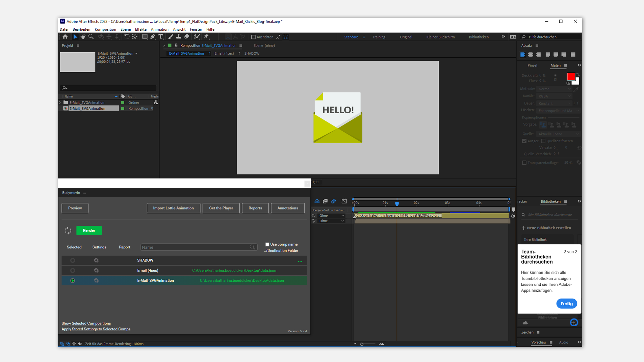This screenshot has height=362, width=644.
Task: Open the first Ohne parent dropdown
Action: coord(331,216)
